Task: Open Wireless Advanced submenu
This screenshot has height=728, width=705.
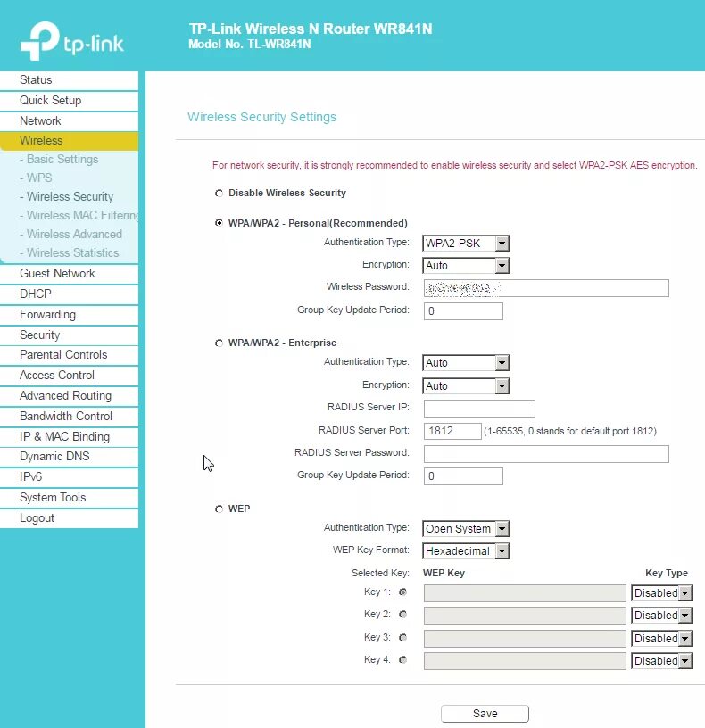Action: 74,234
